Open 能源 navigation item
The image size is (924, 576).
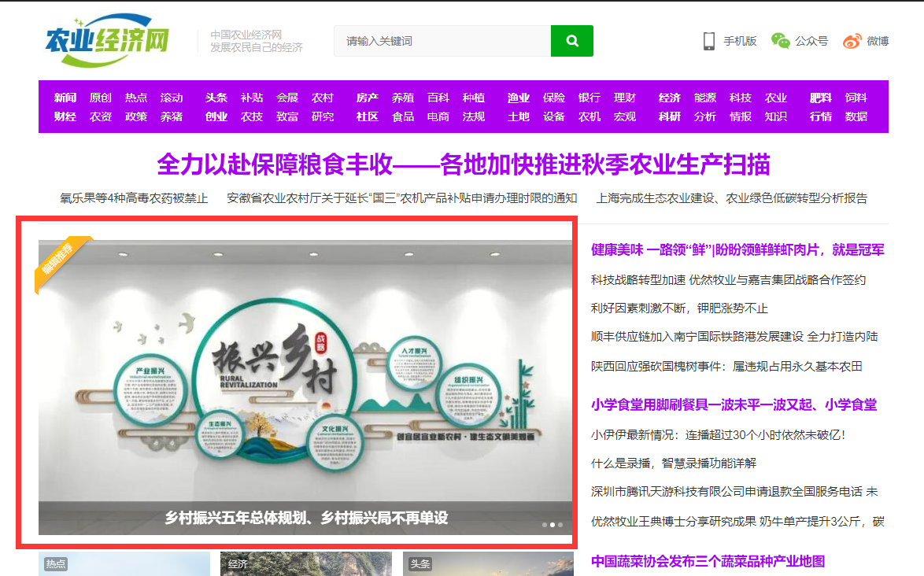click(704, 98)
